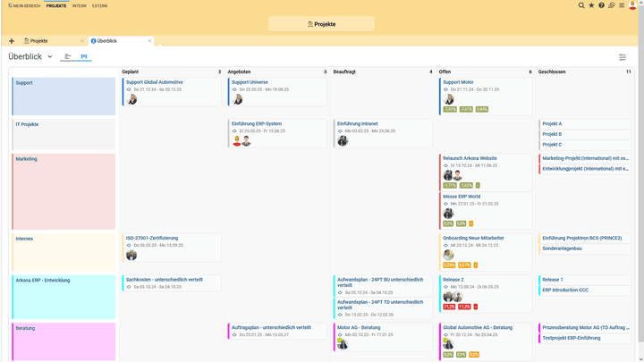Open the search magnifier icon

pyautogui.click(x=581, y=5)
